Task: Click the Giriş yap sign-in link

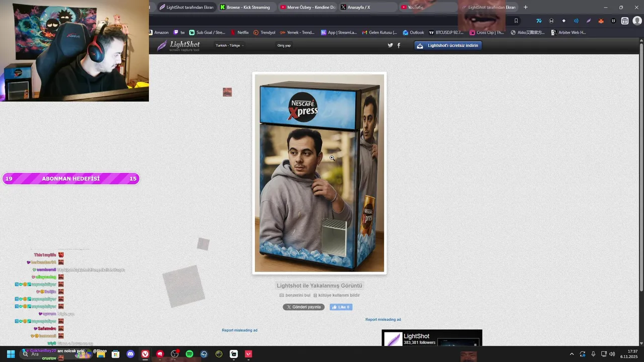Action: (284, 45)
